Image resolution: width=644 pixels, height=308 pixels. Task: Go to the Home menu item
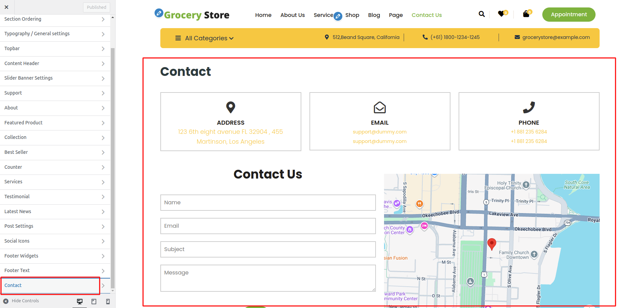click(263, 15)
